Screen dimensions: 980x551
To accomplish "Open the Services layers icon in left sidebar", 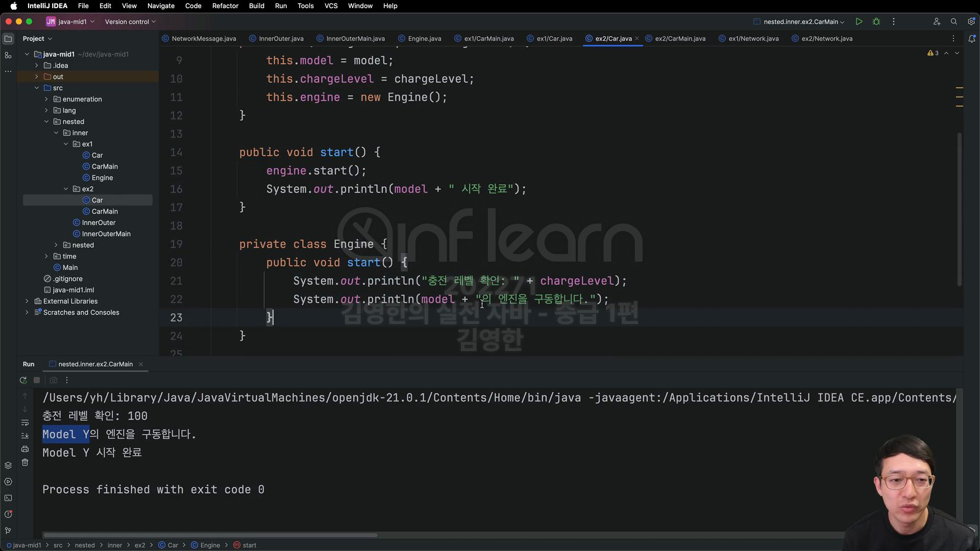I will pos(8,465).
